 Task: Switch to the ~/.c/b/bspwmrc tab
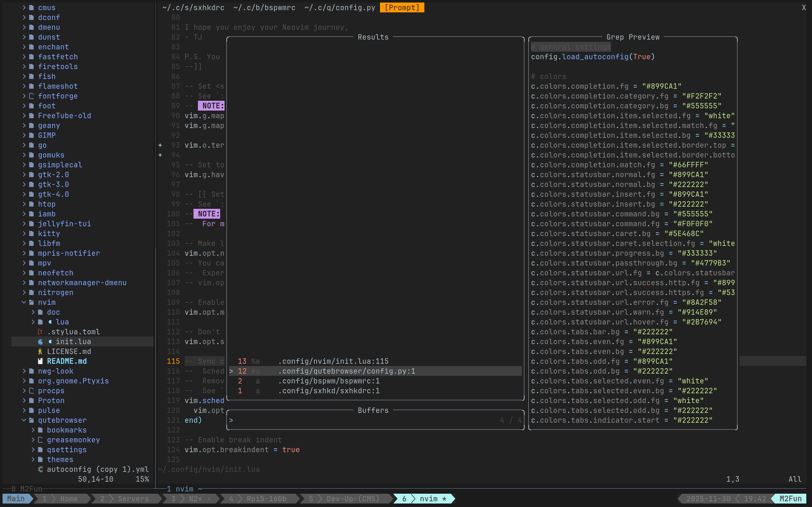pyautogui.click(x=265, y=7)
